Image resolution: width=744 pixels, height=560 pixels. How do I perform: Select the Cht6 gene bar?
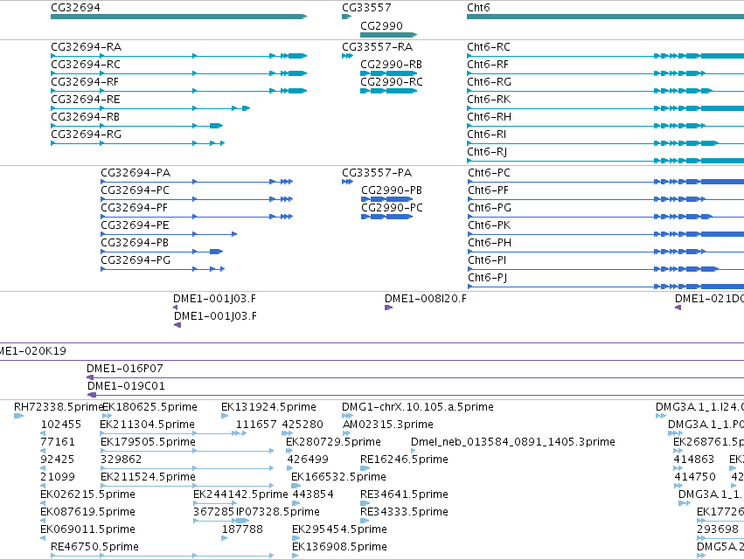tap(606, 17)
